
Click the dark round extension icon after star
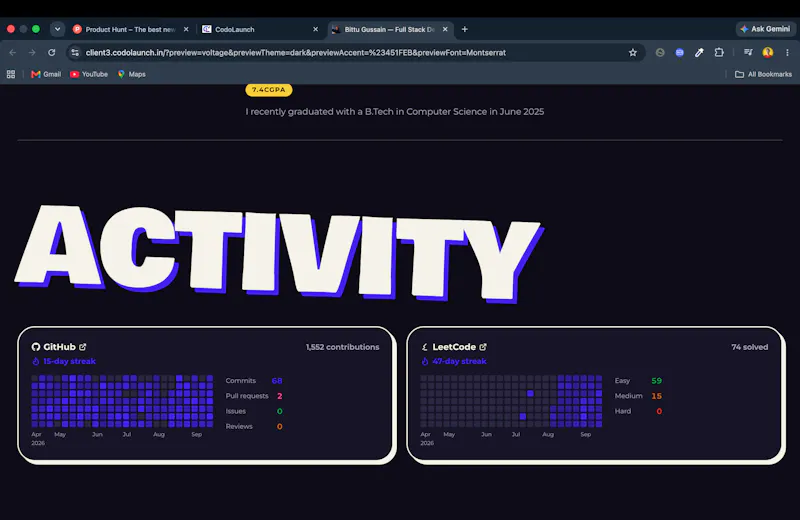pos(660,53)
